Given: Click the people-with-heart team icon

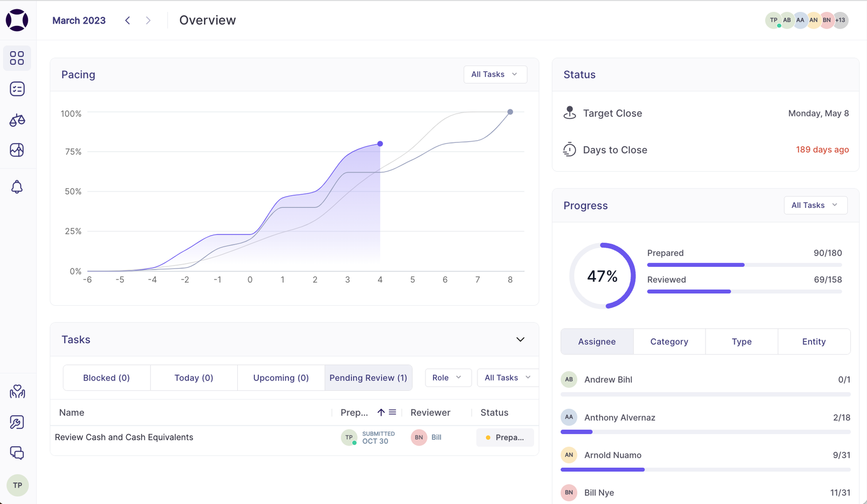Looking at the screenshot, I should coord(17,391).
